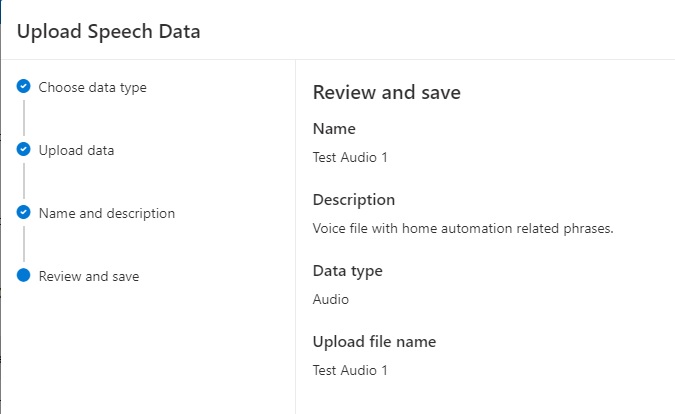The width and height of the screenshot is (675, 414).
Task: Click the connector line above Review and save
Action: tap(24, 245)
